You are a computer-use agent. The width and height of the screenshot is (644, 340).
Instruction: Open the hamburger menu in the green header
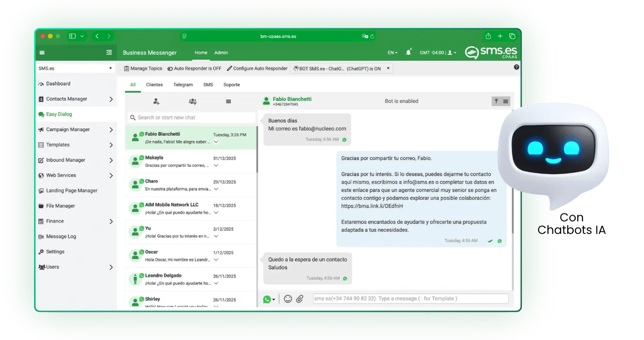tap(42, 53)
